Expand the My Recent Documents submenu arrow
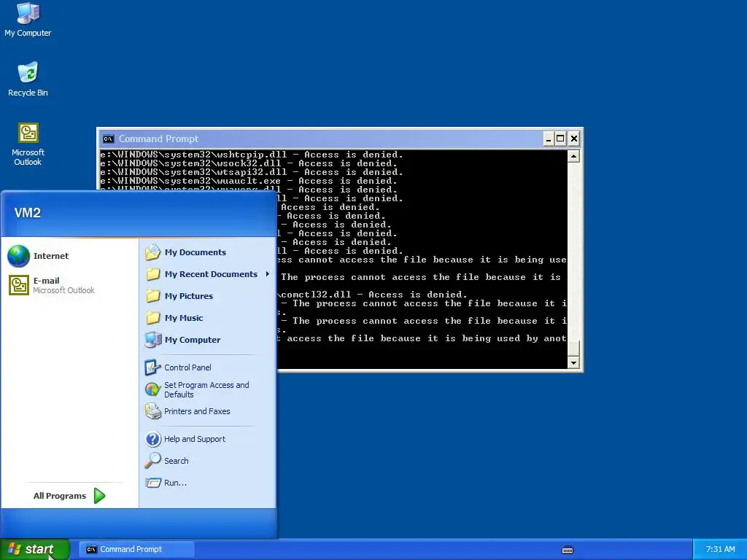The image size is (747, 560). (267, 274)
